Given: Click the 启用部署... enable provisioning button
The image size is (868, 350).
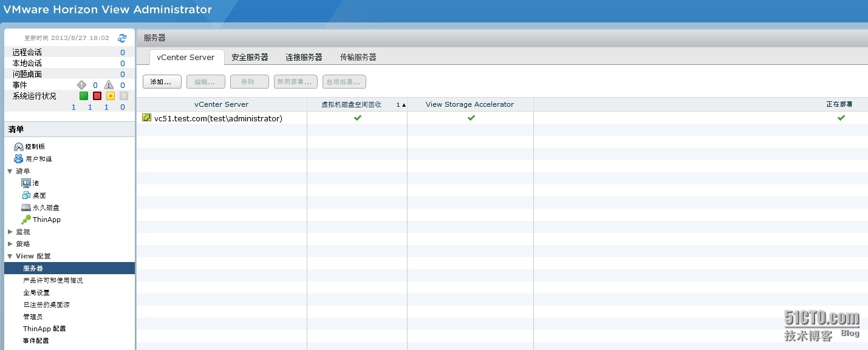Looking at the screenshot, I should 344,82.
